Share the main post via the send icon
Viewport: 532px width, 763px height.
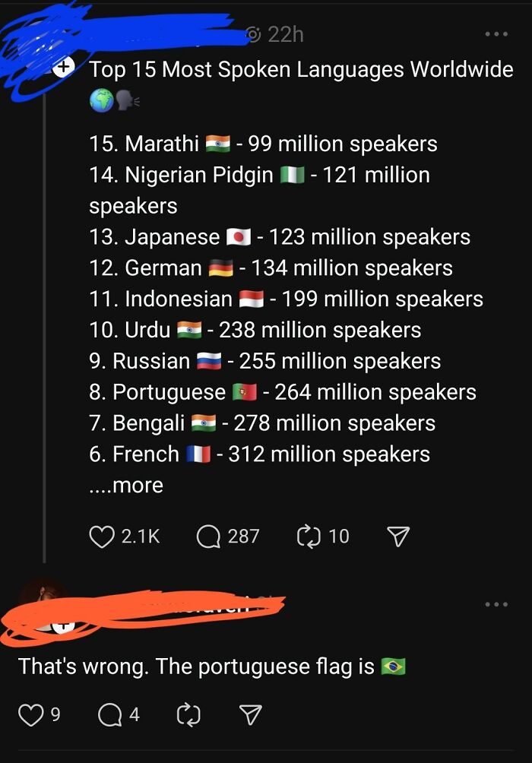coord(397,536)
